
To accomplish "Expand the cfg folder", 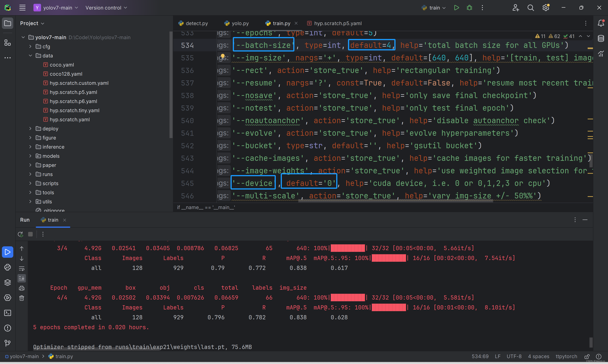I will click(x=30, y=46).
